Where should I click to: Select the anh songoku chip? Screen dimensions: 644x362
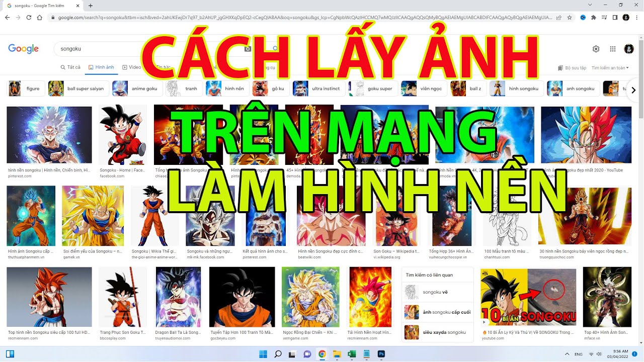(x=573, y=88)
